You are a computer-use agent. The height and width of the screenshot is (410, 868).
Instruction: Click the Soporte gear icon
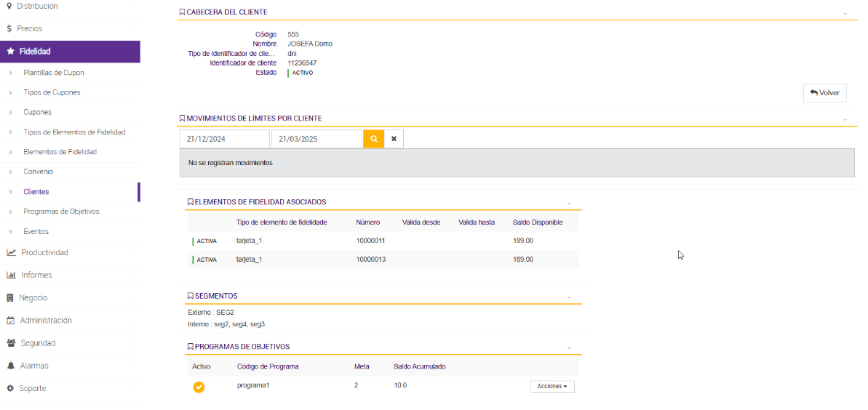[11, 388]
